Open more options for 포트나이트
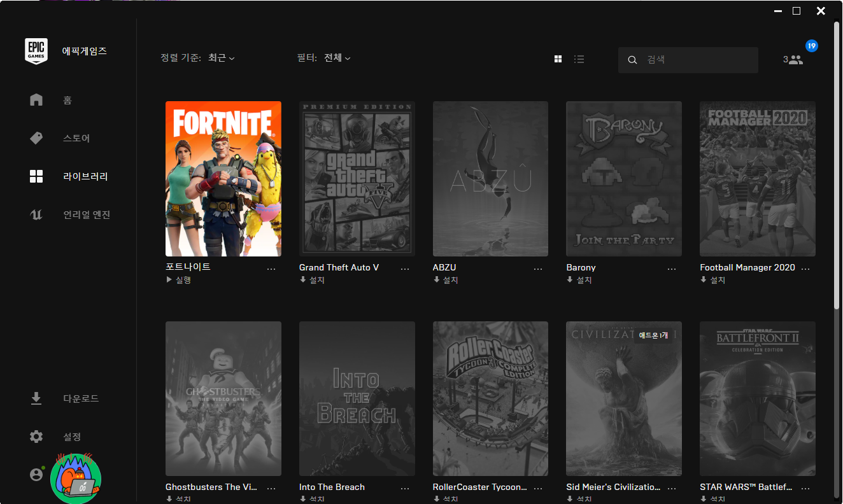Viewport: 843px width, 504px height. 271,269
